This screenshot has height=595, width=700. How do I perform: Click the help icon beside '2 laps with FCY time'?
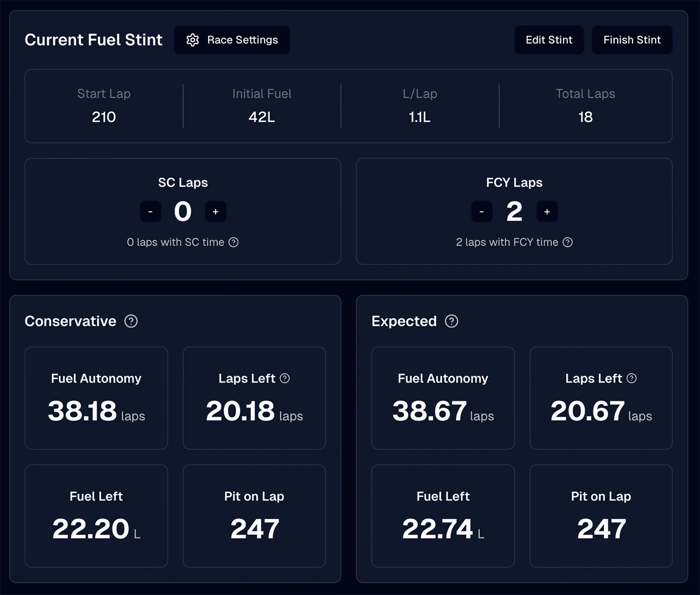567,242
